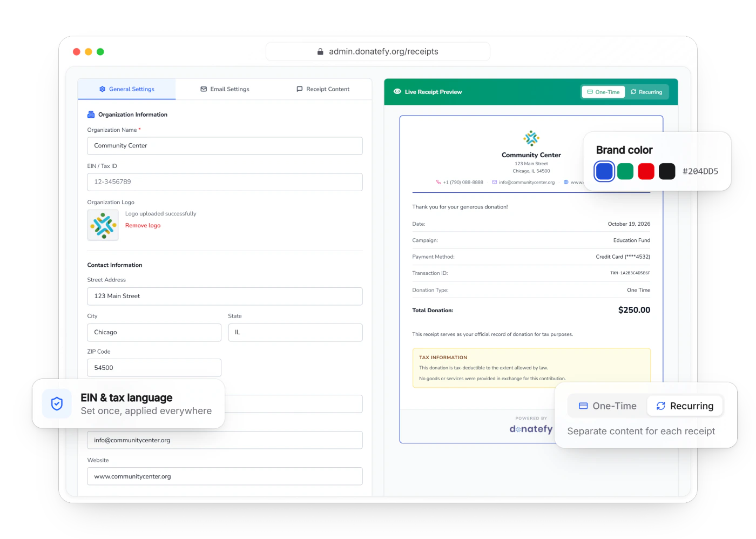Click the date October 19, 2026
The width and height of the screenshot is (756, 539).
tap(629, 224)
